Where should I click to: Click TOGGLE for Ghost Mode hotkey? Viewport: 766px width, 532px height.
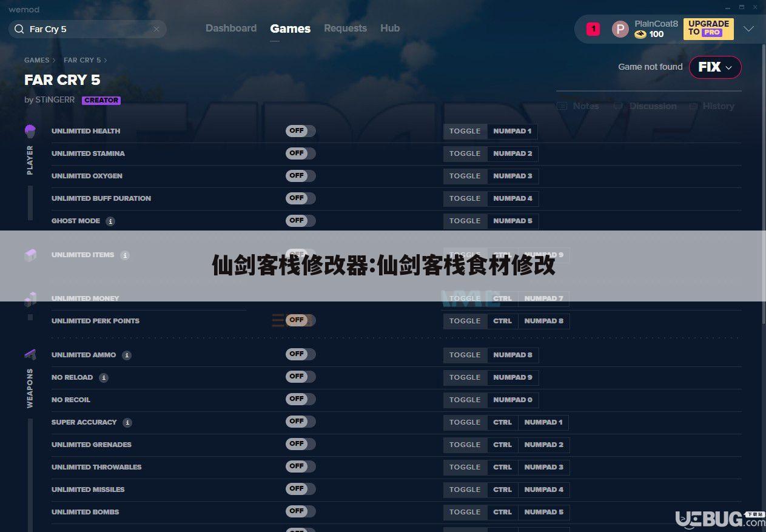(465, 221)
